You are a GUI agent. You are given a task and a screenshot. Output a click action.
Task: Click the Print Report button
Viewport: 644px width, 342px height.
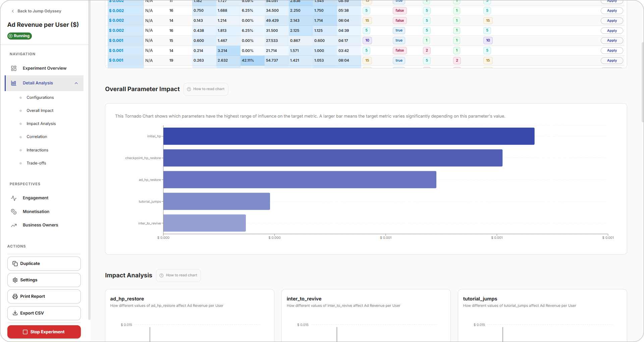(44, 296)
